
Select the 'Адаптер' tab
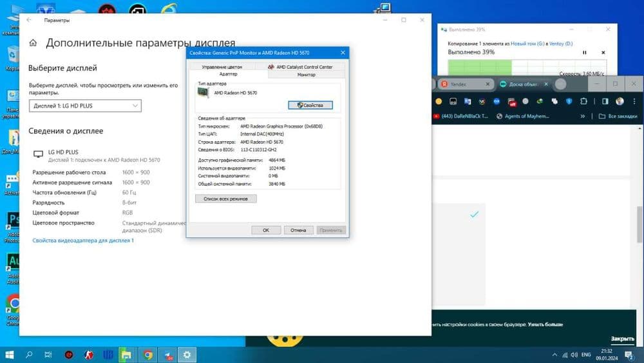point(229,74)
